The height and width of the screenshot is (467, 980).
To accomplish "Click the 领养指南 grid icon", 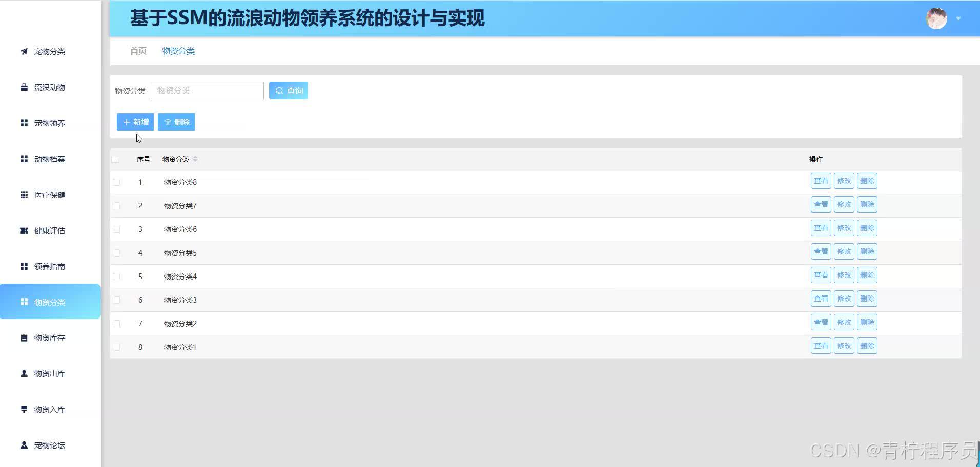I will (24, 266).
